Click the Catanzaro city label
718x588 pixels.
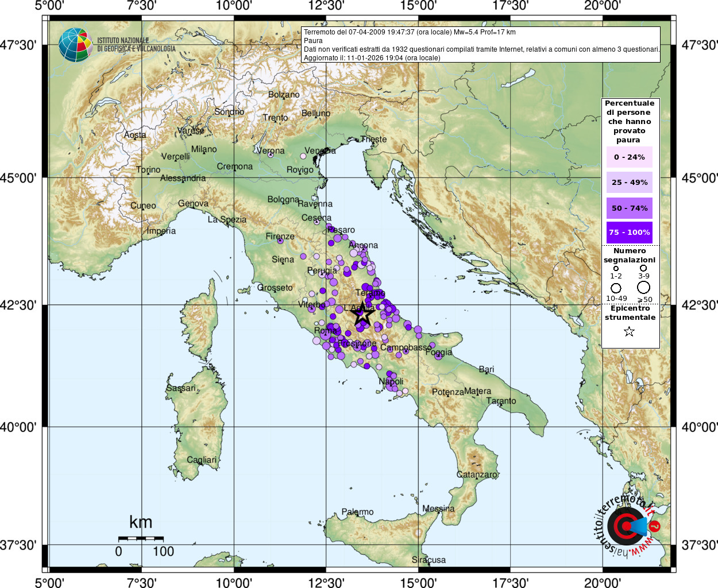(477, 474)
